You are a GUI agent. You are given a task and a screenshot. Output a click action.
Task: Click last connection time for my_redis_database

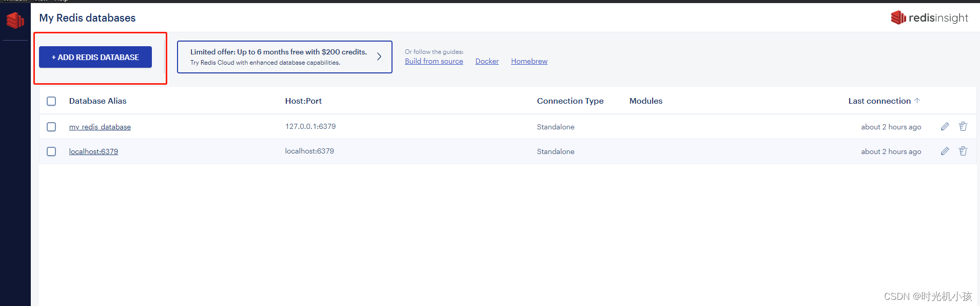tap(891, 127)
